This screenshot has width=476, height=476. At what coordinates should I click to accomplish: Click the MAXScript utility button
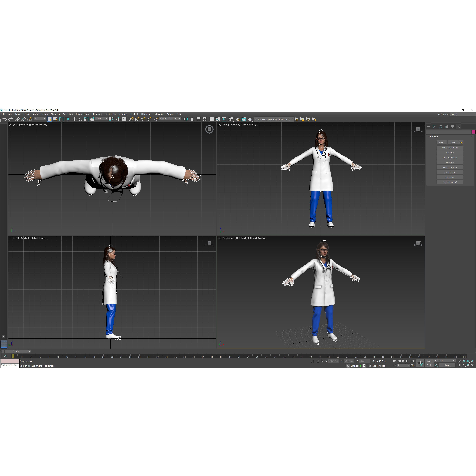450,178
